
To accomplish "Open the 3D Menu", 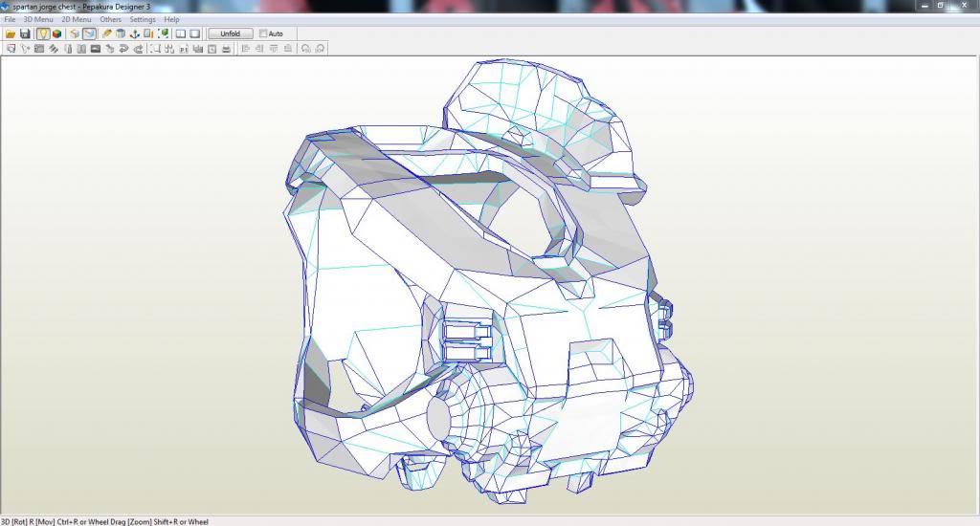I will click(38, 19).
